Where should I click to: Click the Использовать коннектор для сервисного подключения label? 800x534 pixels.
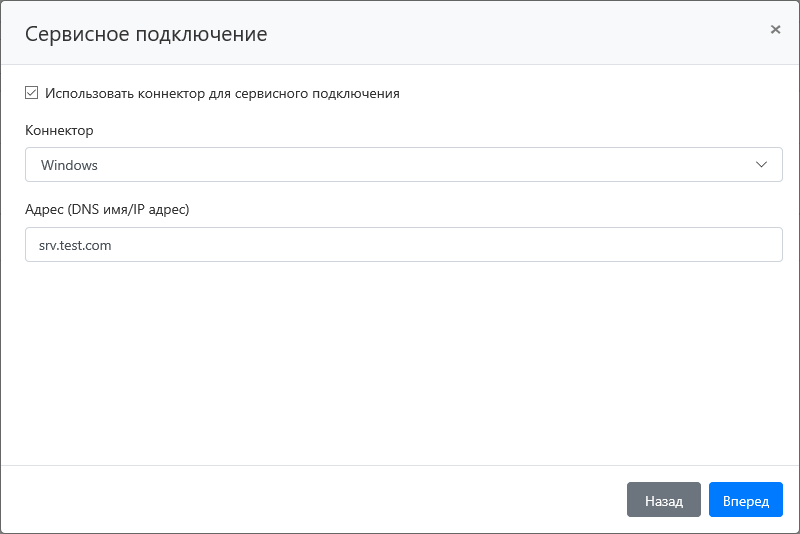point(222,93)
